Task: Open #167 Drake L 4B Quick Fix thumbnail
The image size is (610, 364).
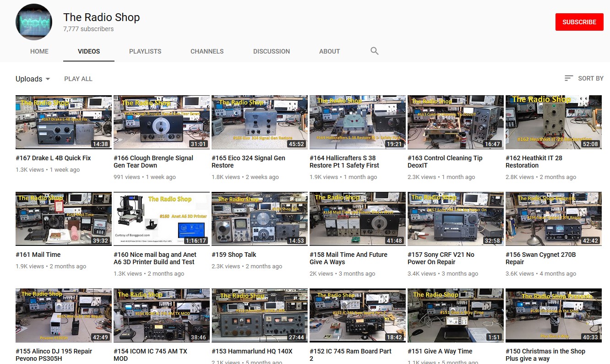Action: coord(64,122)
